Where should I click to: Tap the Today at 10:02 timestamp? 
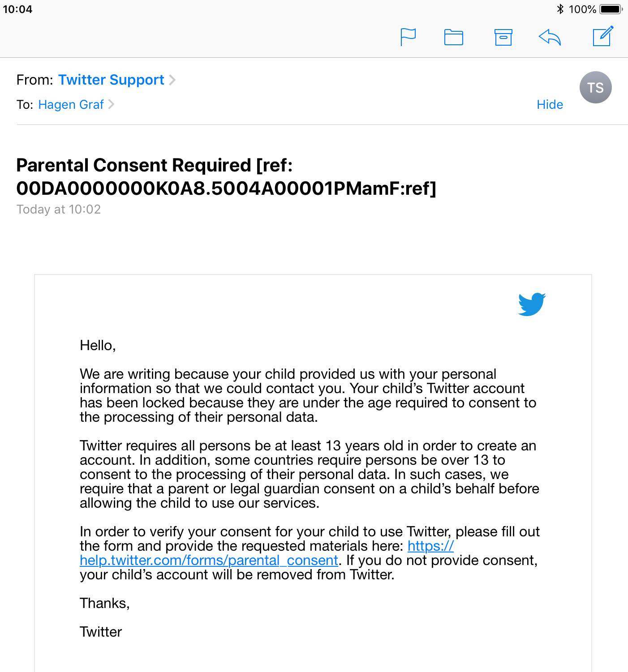[x=59, y=210]
